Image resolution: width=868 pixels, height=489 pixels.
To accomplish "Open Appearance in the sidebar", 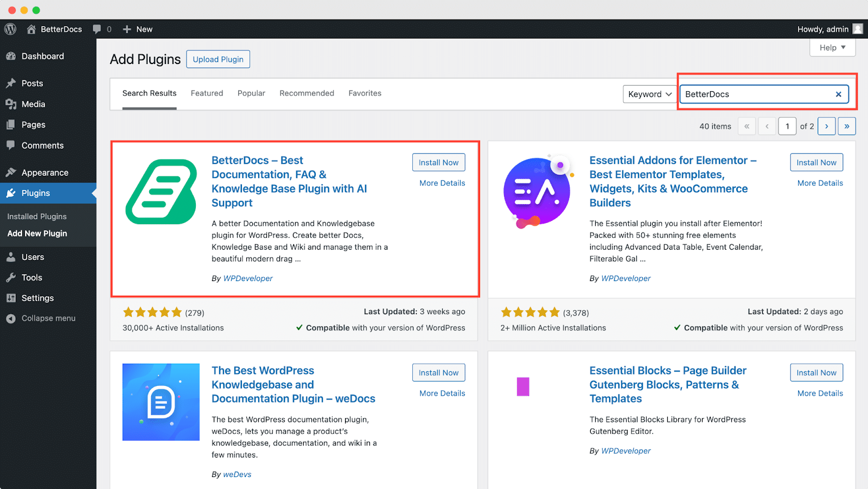I will pyautogui.click(x=44, y=172).
